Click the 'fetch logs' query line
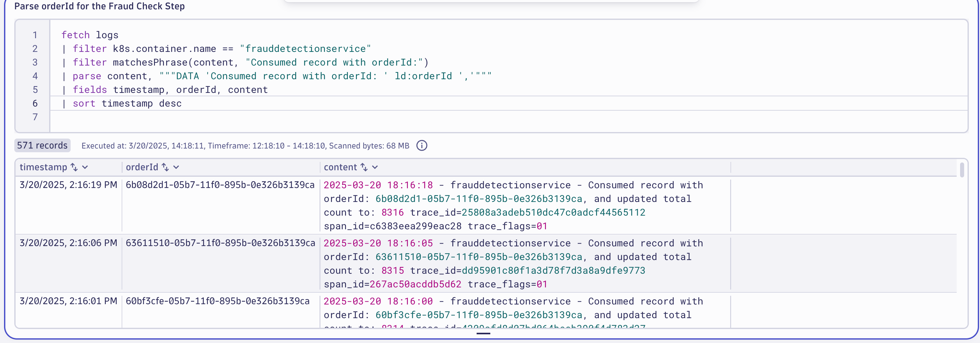Image resolution: width=980 pixels, height=343 pixels. (90, 35)
